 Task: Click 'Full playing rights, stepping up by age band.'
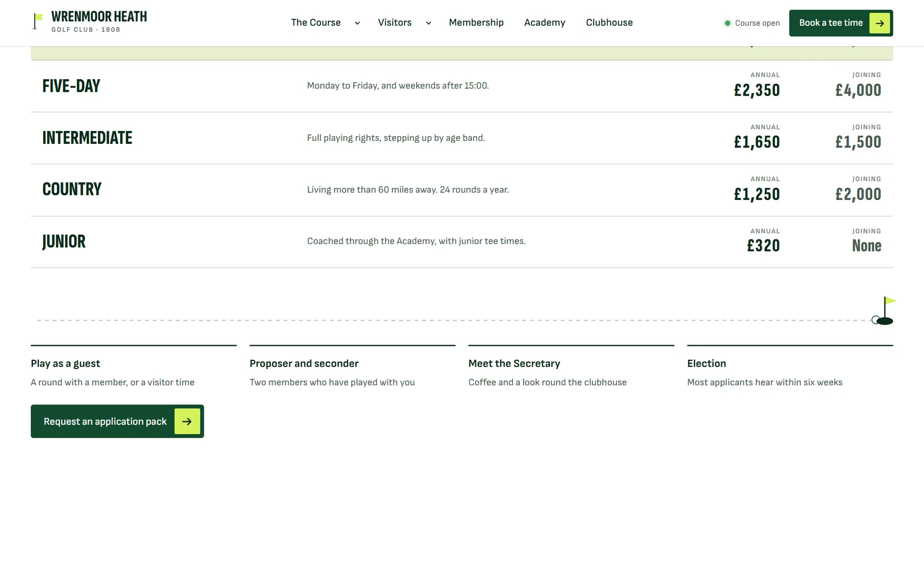point(396,138)
